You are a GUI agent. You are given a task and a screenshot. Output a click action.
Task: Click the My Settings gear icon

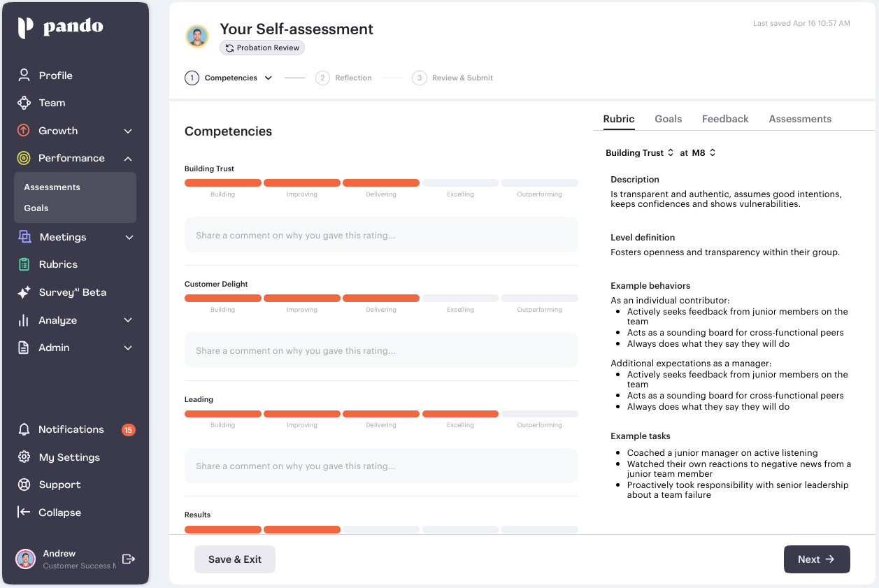[x=24, y=457]
